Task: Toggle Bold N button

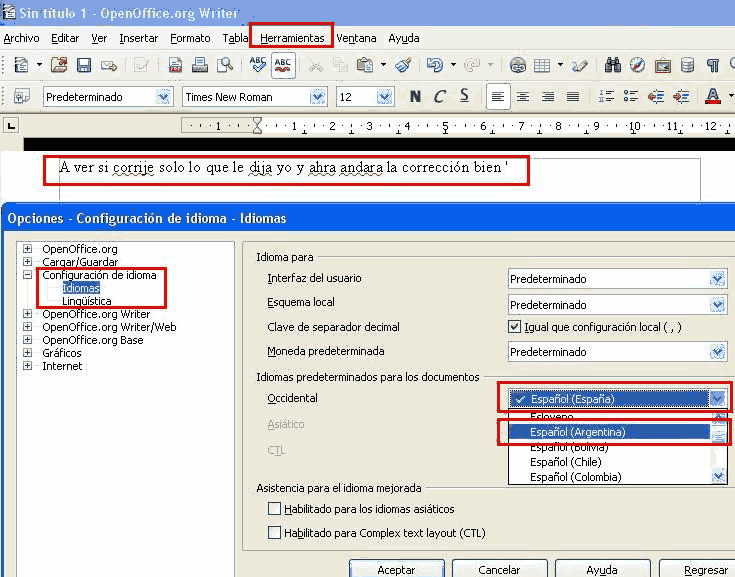Action: pyautogui.click(x=415, y=97)
